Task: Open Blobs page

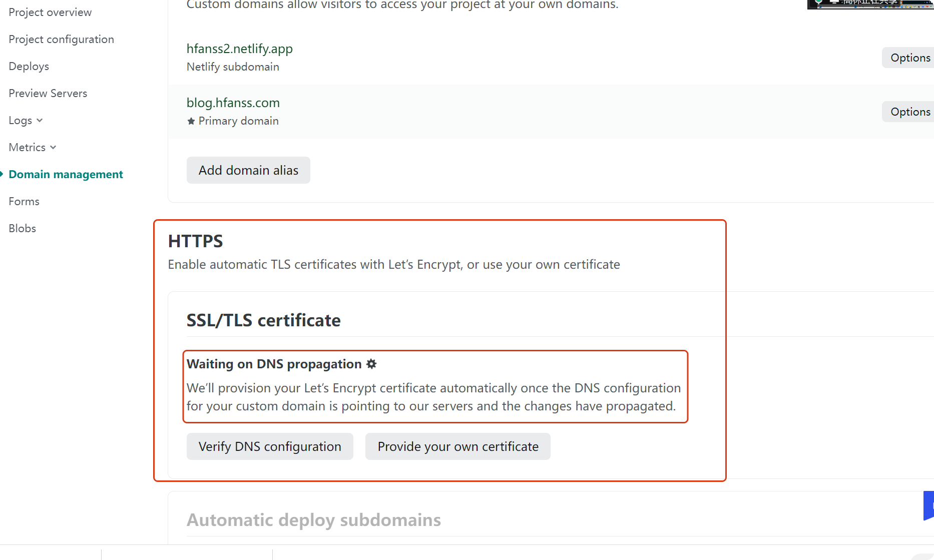Action: (x=22, y=228)
